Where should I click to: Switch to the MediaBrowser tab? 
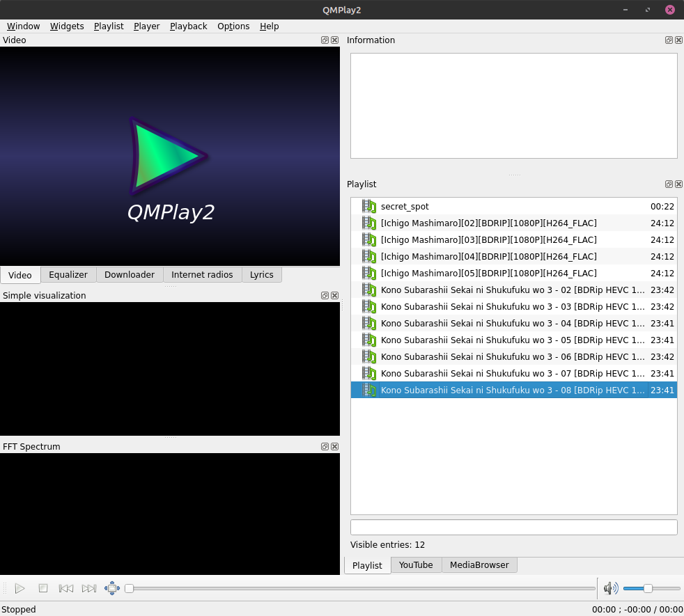[x=479, y=565]
